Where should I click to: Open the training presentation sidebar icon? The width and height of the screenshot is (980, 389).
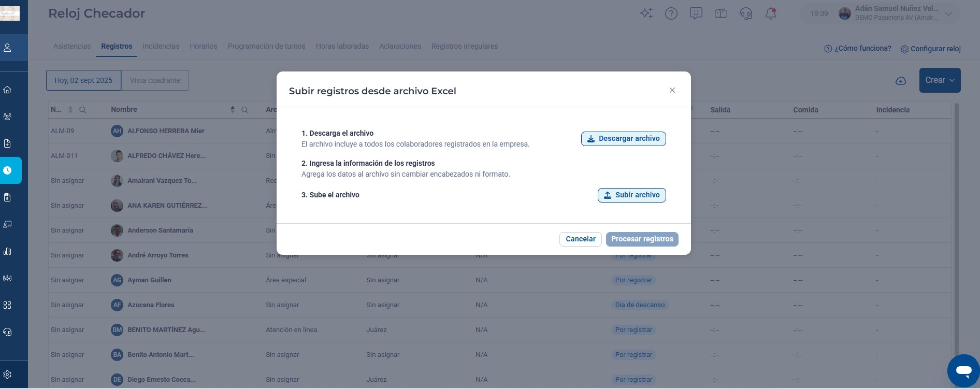7,224
